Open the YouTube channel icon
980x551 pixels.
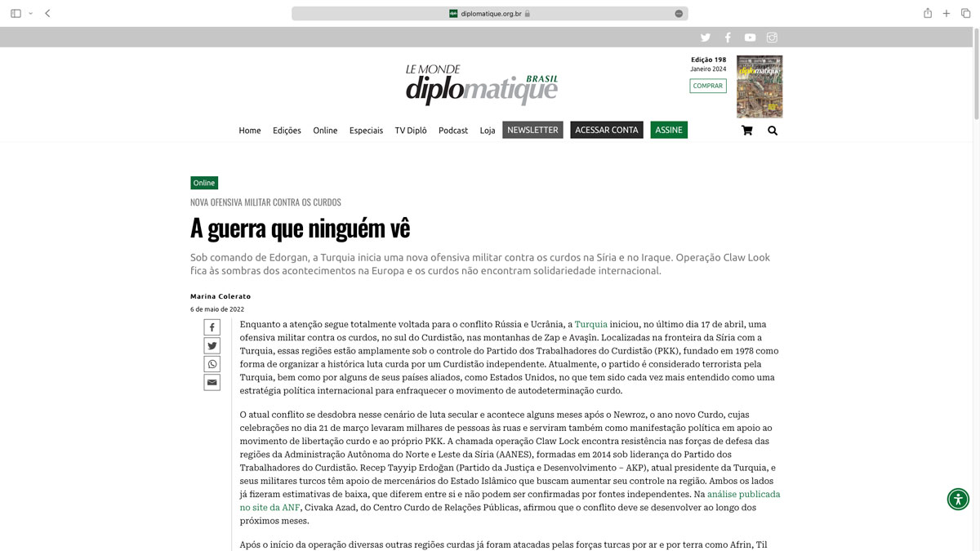point(750,38)
